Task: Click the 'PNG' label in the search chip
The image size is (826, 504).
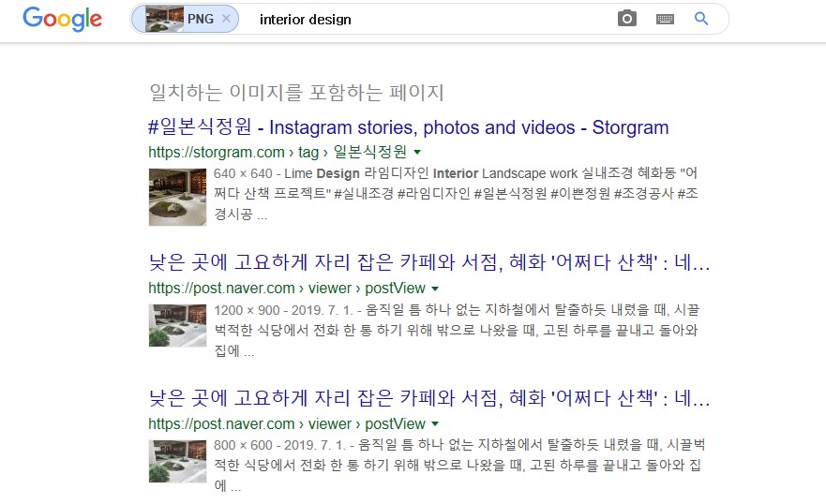Action: [201, 19]
